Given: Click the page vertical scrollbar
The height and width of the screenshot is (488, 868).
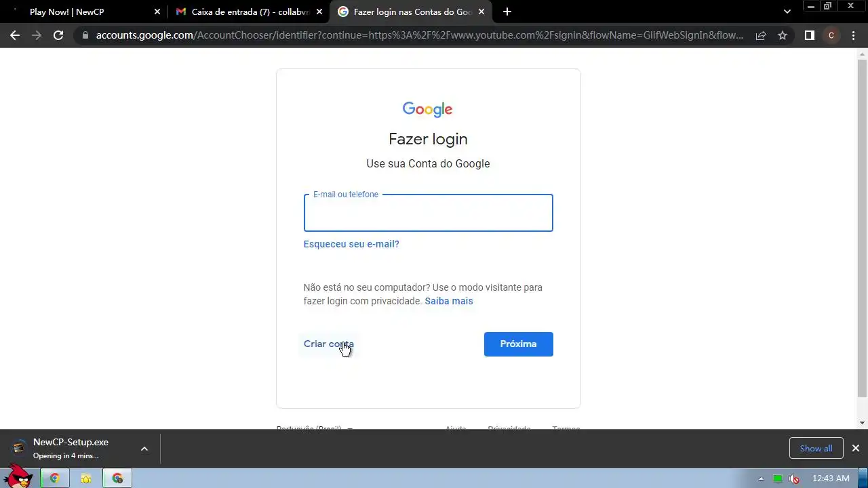Looking at the screenshot, I should tap(863, 228).
